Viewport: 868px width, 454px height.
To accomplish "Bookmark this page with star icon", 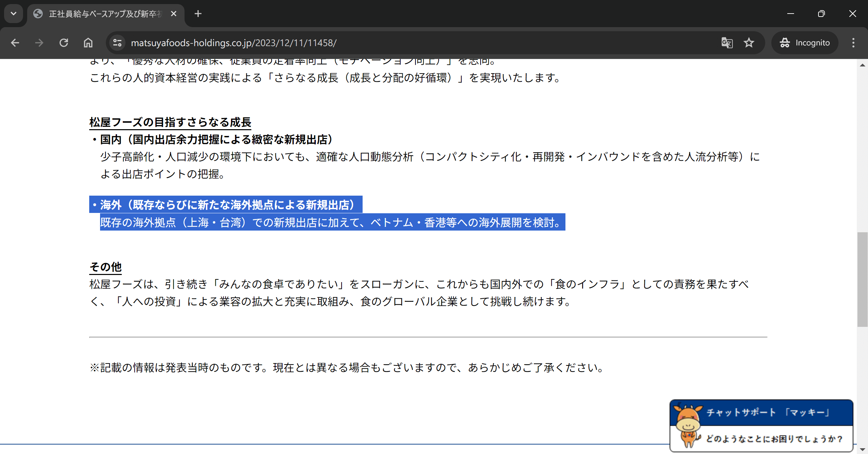I will 749,43.
